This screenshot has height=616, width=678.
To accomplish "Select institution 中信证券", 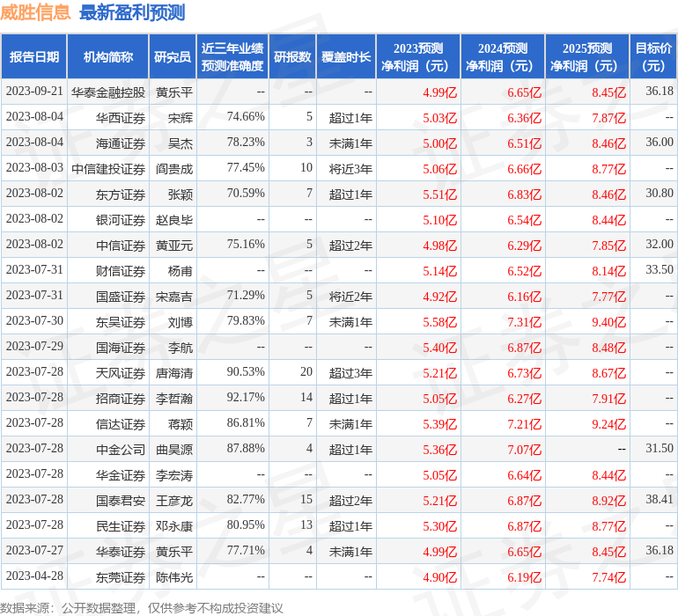I will 121,246.
